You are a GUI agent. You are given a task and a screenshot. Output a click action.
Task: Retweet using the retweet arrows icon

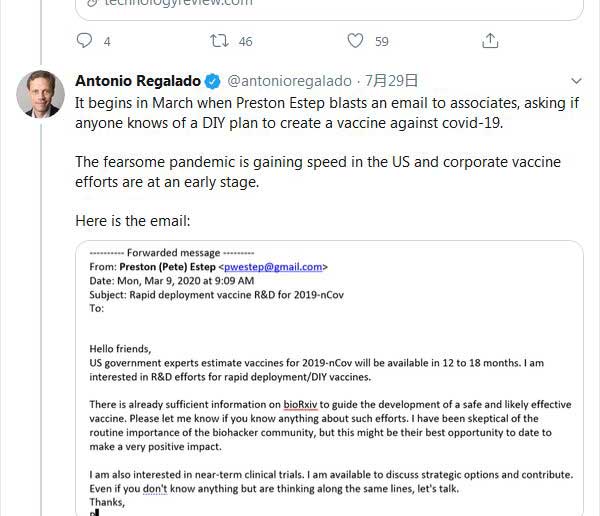tap(217, 41)
